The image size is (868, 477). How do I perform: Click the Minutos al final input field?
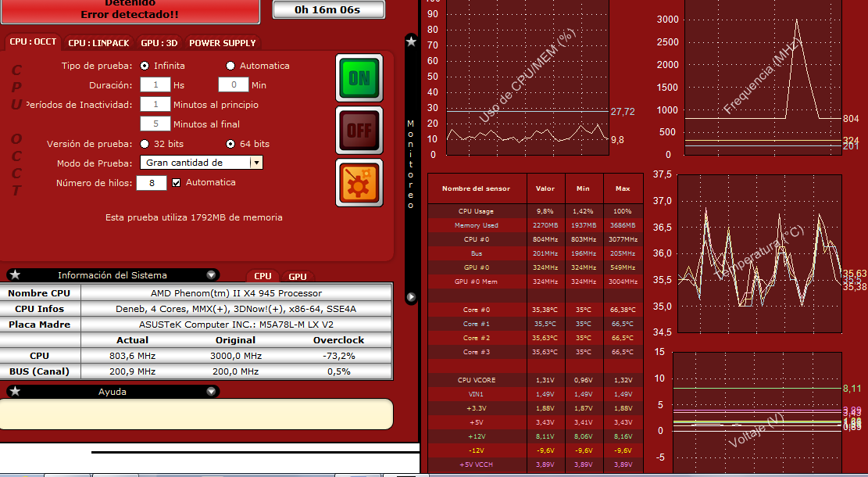click(x=155, y=124)
